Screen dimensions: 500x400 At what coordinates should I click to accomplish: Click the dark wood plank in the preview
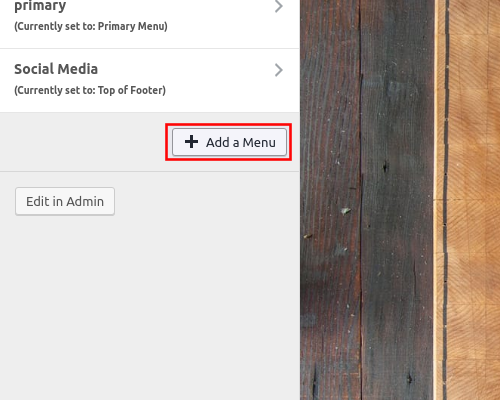click(367, 200)
